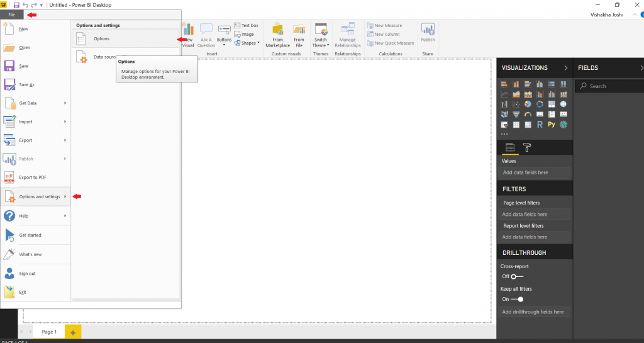Select the stacked bar chart visual

click(504, 84)
